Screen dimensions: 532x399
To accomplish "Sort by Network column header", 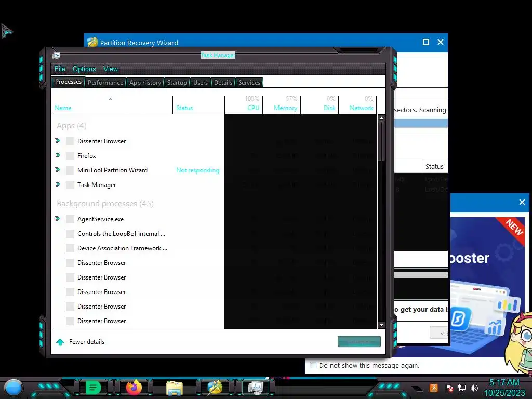I will pos(357,105).
